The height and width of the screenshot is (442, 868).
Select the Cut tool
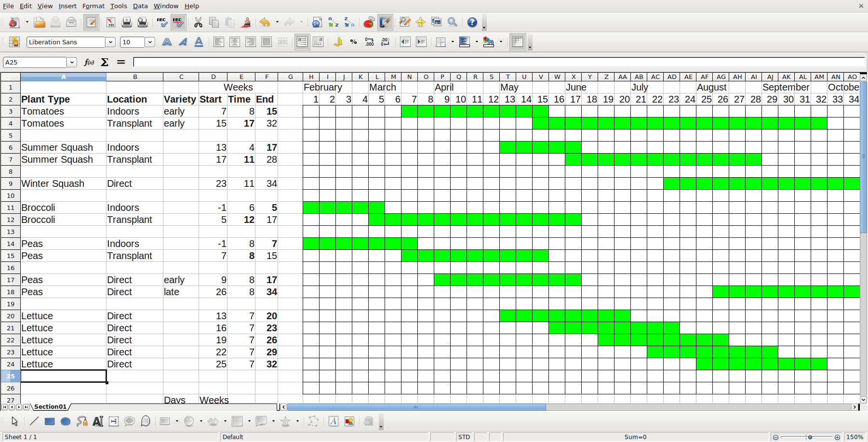[198, 22]
